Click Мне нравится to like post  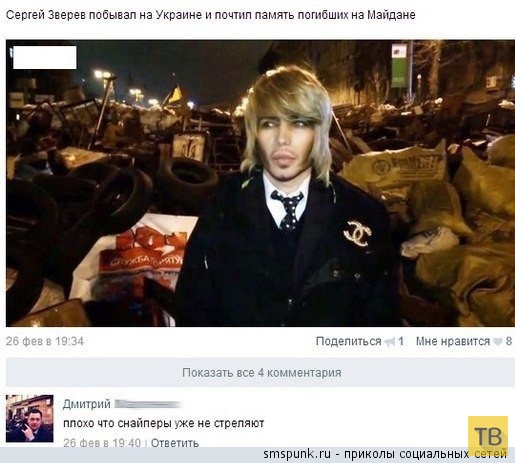point(453,341)
